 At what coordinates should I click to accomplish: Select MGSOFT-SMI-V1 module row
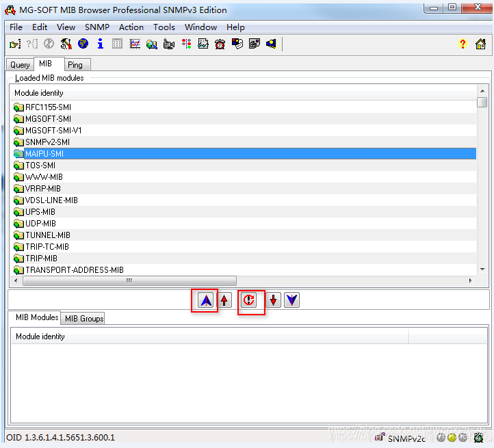pyautogui.click(x=244, y=131)
